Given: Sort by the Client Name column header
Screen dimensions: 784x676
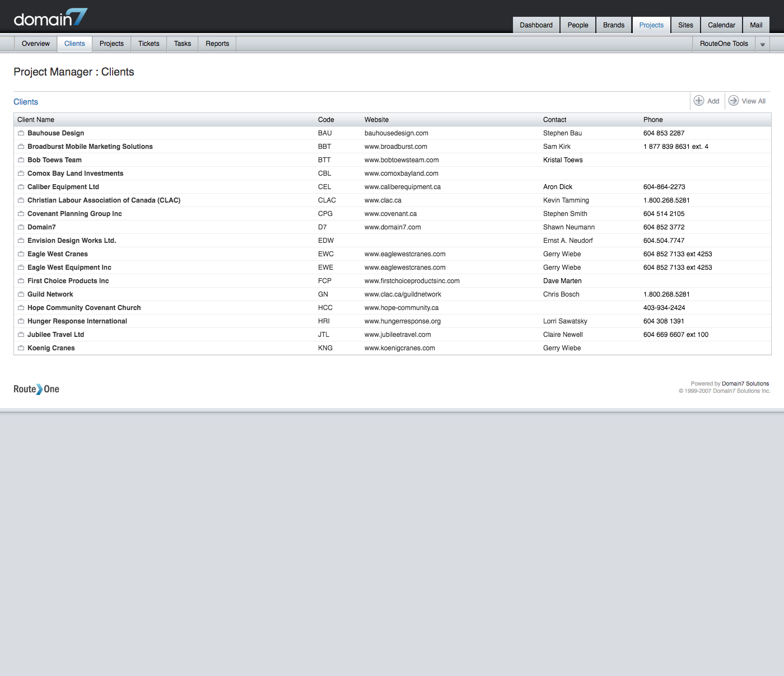Looking at the screenshot, I should click(x=36, y=120).
